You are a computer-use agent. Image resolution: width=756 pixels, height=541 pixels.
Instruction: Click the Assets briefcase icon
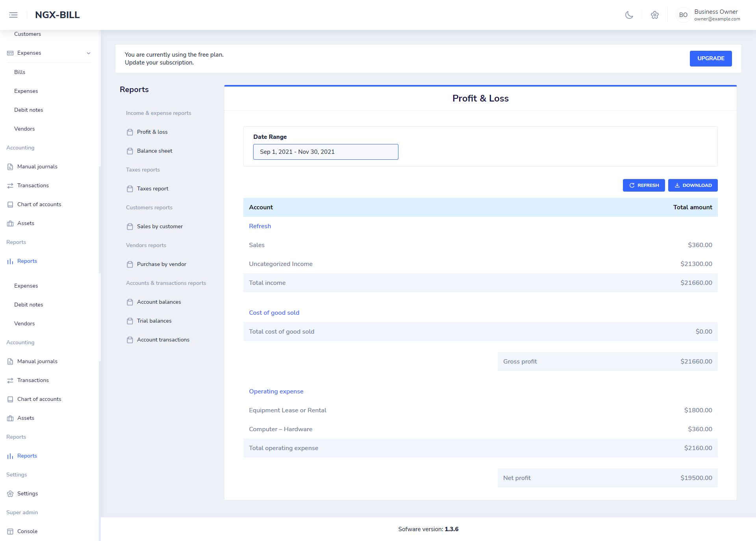10,223
